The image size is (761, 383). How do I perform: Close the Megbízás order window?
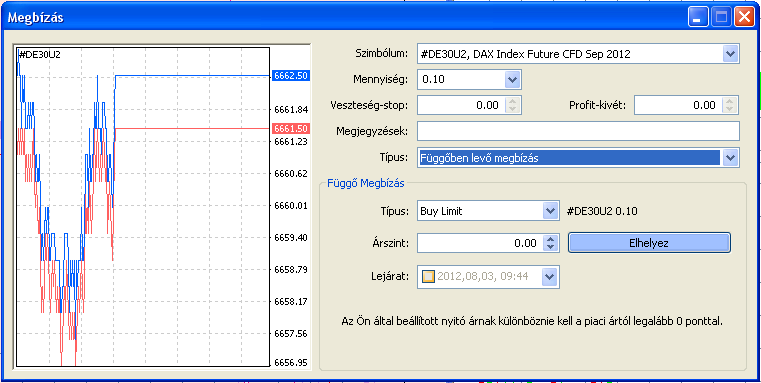(743, 18)
